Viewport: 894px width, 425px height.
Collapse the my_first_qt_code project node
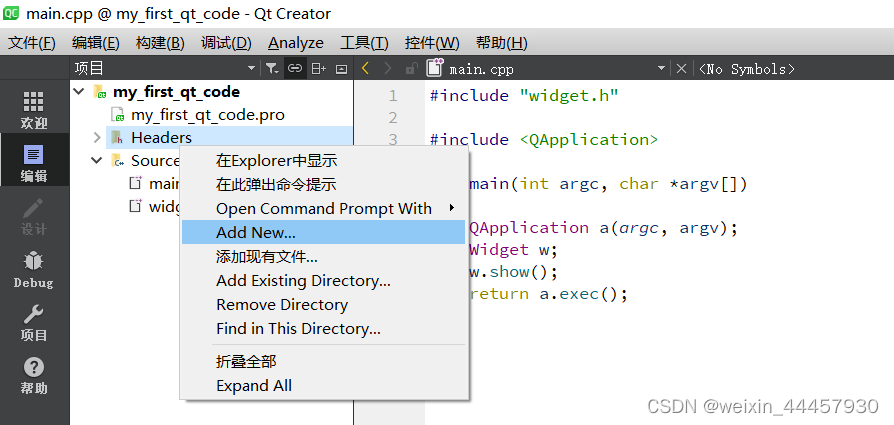point(80,92)
